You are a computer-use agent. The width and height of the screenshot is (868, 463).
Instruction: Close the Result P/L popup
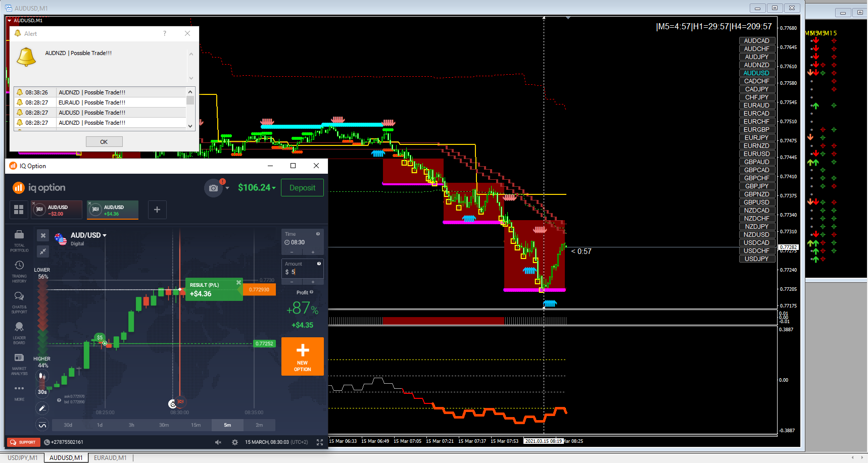coord(238,282)
